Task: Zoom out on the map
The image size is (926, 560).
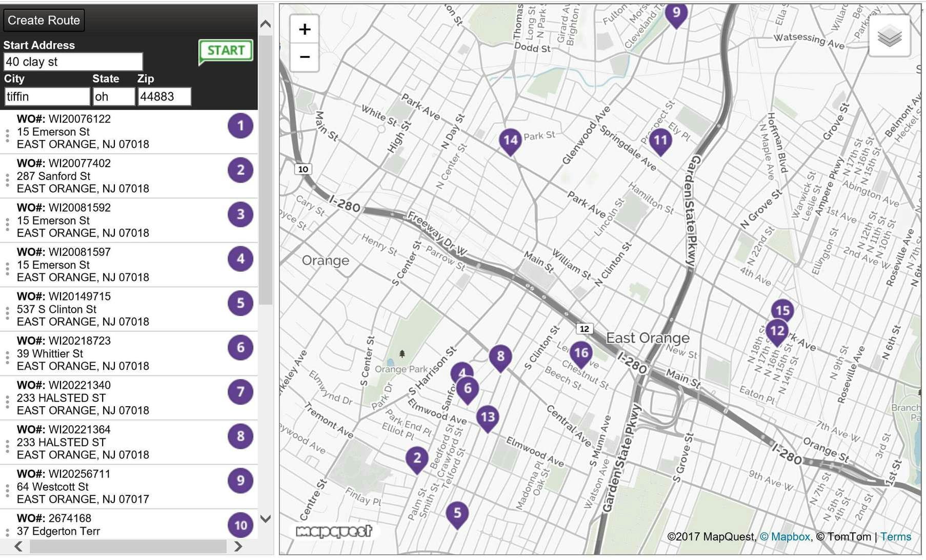Action: (305, 56)
